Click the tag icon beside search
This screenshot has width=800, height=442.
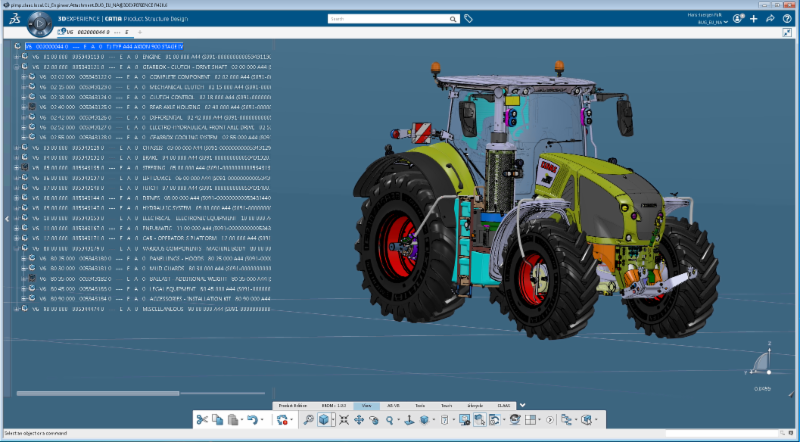(x=469, y=19)
